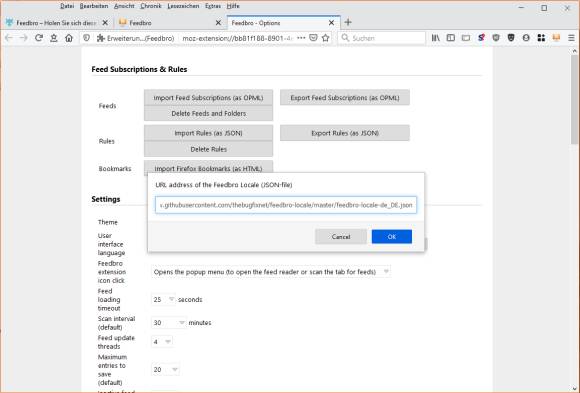Screen dimensions: 580x393
Task: Go to the Firefox home page icon
Action: click(x=69, y=38)
